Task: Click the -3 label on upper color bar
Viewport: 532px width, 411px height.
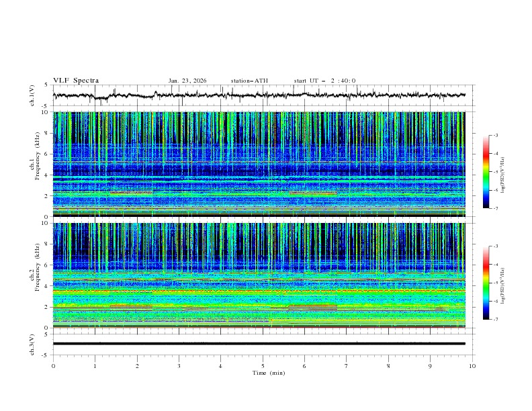Action: [x=496, y=136]
